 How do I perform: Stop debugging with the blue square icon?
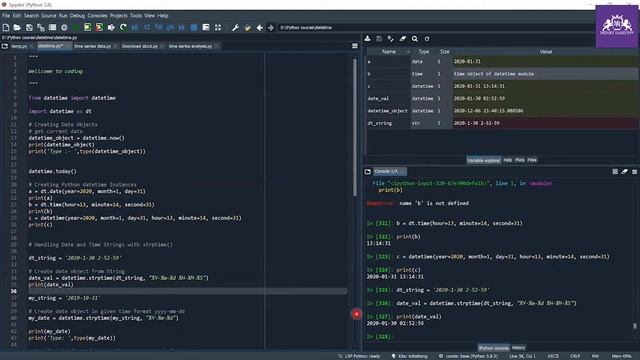[x=194, y=27]
